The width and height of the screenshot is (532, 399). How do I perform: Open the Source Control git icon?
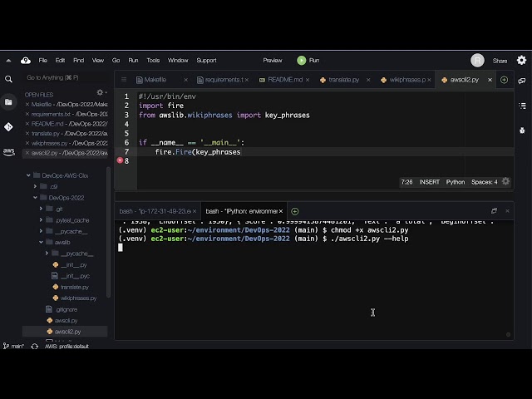(9, 127)
